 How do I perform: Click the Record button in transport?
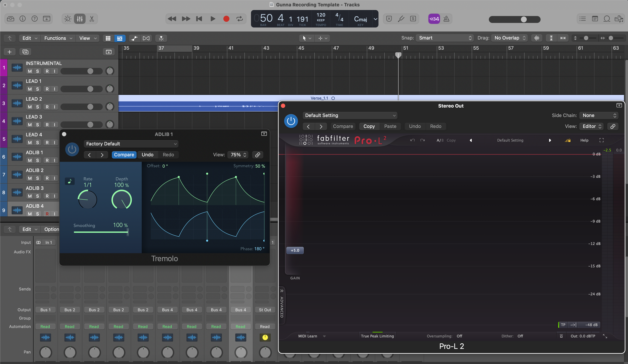coord(226,19)
